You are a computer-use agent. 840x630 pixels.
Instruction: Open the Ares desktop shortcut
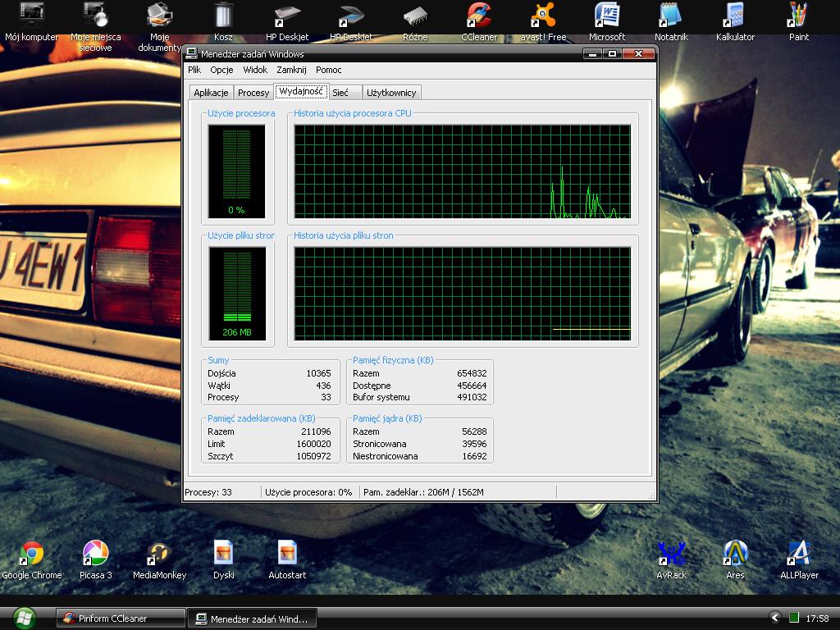pos(735,555)
